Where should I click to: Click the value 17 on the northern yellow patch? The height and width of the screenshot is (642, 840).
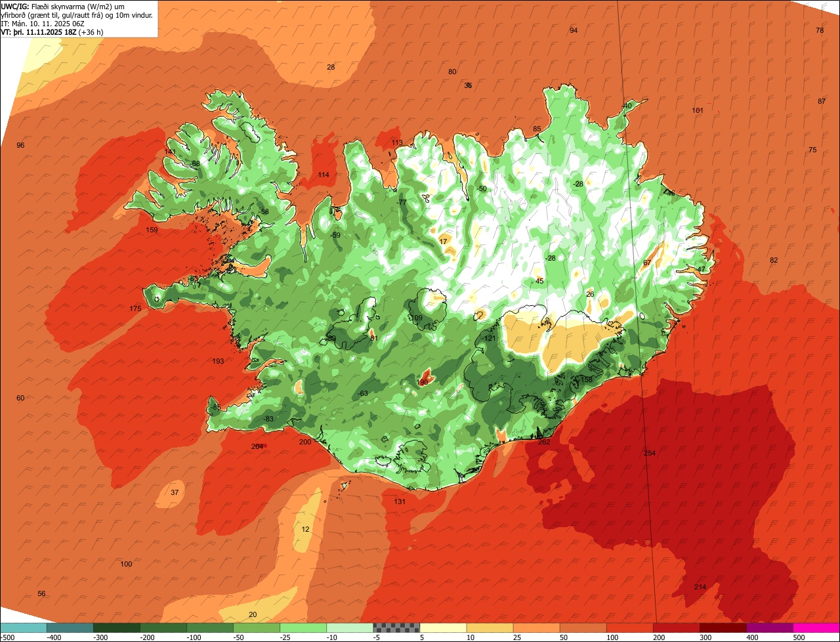click(x=443, y=242)
